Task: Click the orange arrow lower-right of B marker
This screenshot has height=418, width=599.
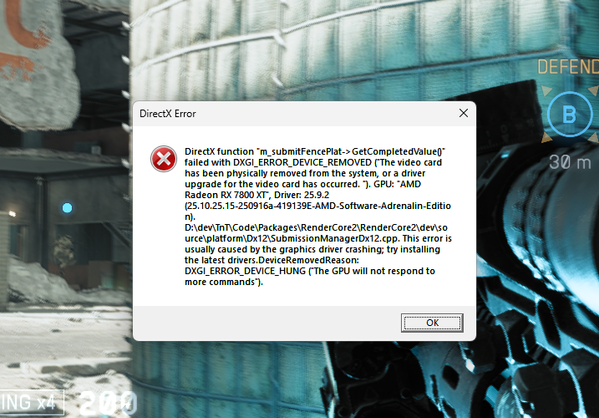Action: point(594,138)
